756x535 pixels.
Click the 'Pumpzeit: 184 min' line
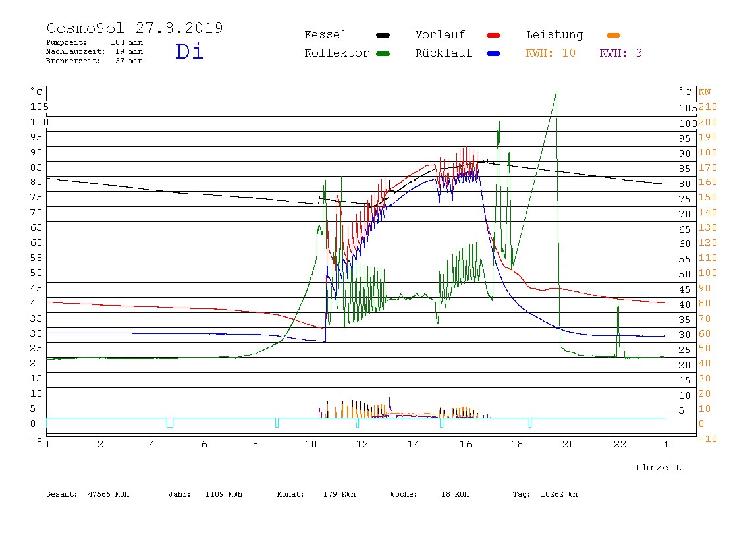(x=95, y=42)
